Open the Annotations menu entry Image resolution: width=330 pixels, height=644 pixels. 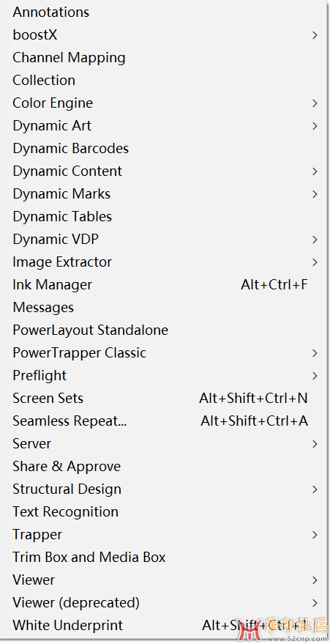(x=164, y=12)
